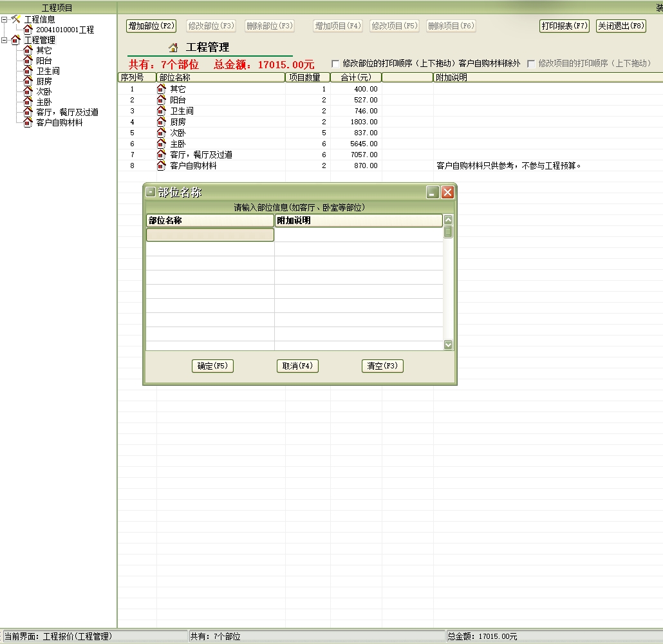Click the 合计(元) column header
The height and width of the screenshot is (644, 663).
point(355,77)
